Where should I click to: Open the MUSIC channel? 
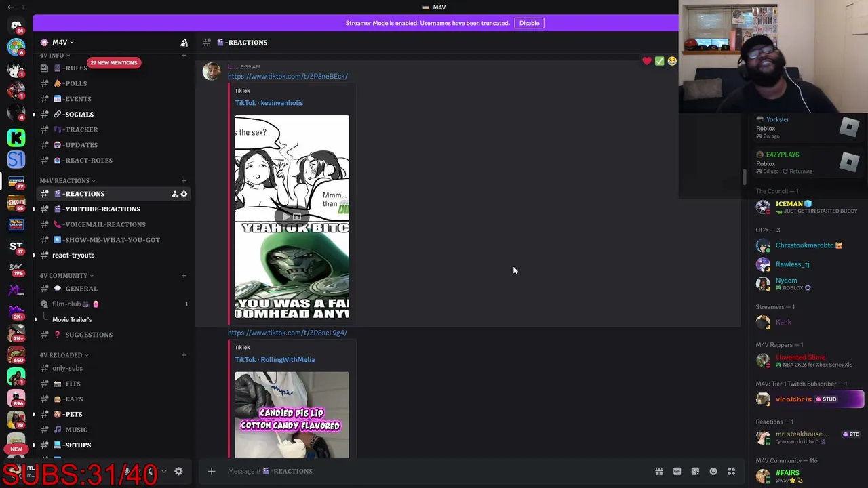click(x=113, y=430)
